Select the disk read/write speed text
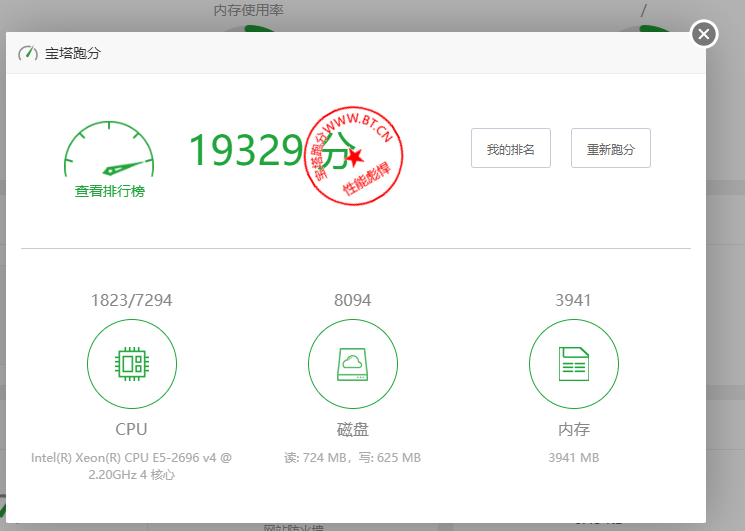Image resolution: width=745 pixels, height=531 pixels. click(353, 458)
